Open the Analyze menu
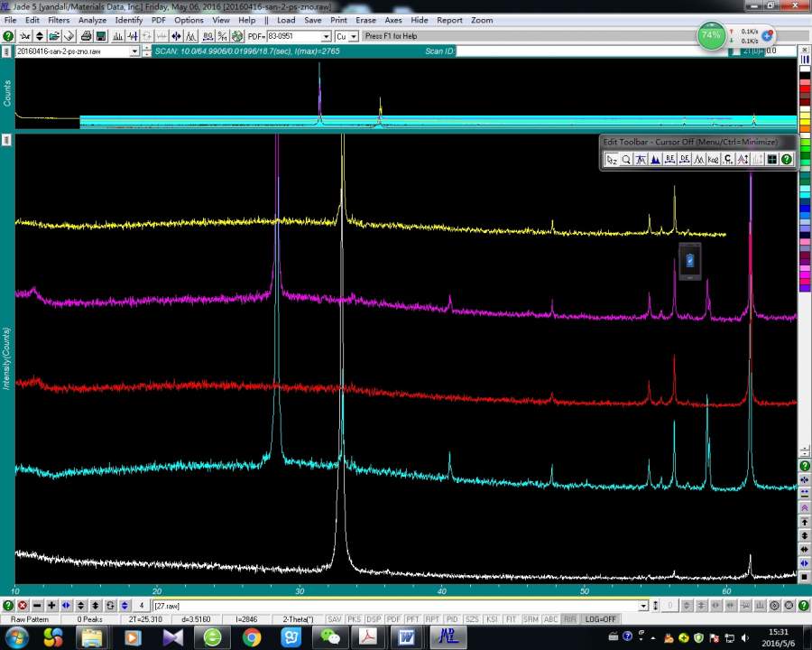Viewport: 812px width, 650px height. (92, 20)
